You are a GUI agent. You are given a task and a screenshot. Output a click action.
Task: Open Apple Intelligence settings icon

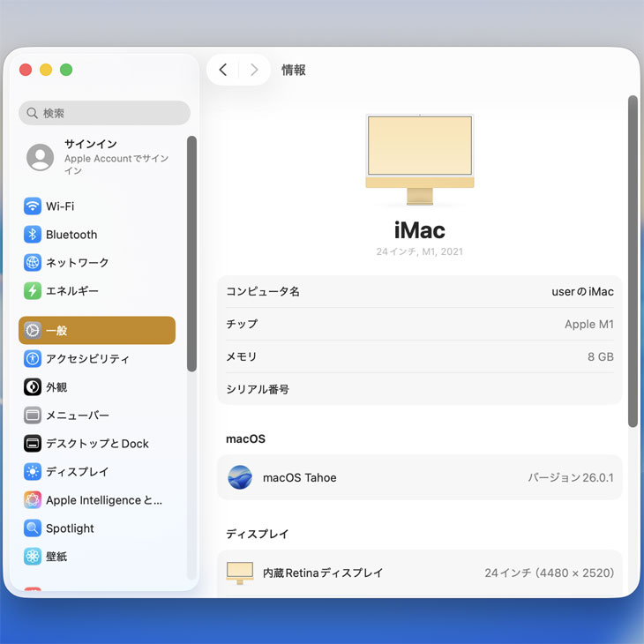click(33, 500)
